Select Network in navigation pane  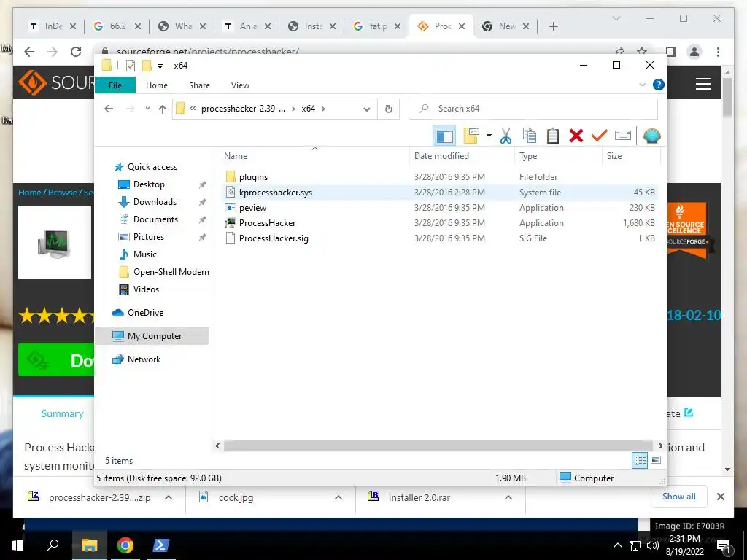click(144, 359)
